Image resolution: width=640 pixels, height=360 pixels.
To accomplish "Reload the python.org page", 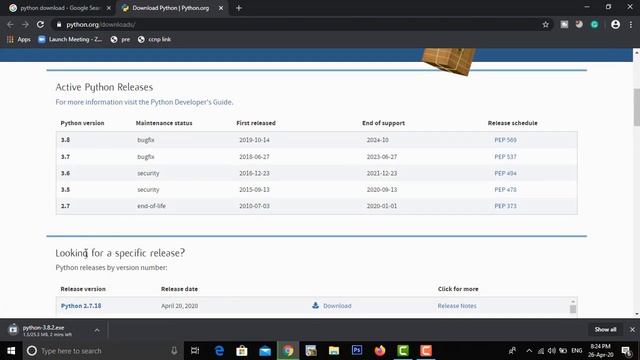I will pyautogui.click(x=40, y=24).
